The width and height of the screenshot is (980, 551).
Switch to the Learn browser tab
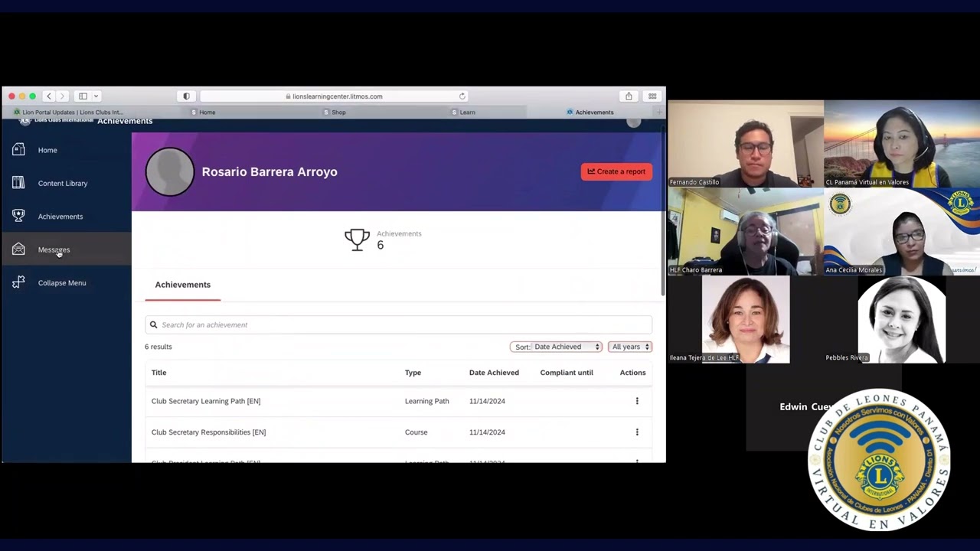tap(463, 112)
